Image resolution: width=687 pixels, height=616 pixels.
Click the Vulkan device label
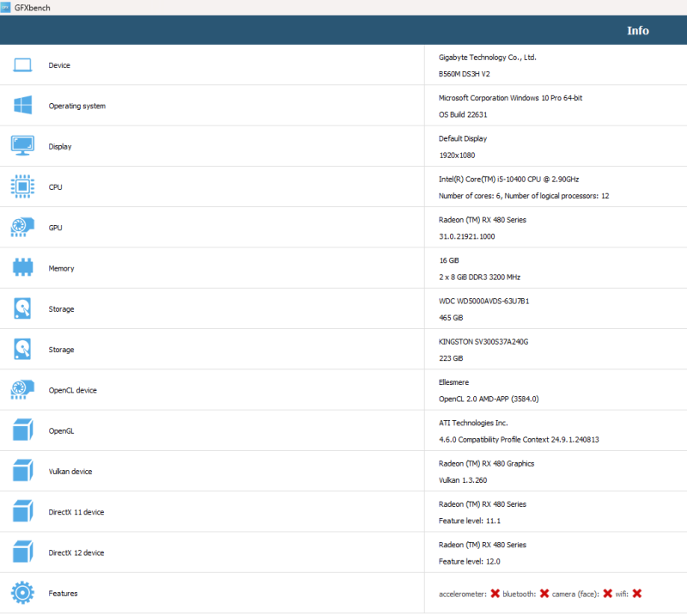click(70, 472)
